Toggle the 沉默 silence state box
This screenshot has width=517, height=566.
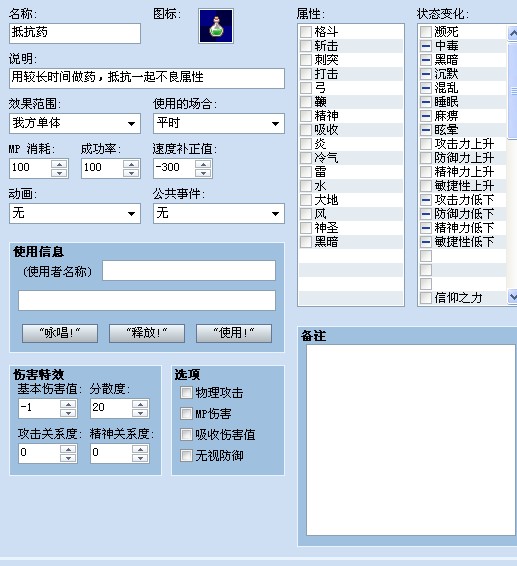pos(426,74)
